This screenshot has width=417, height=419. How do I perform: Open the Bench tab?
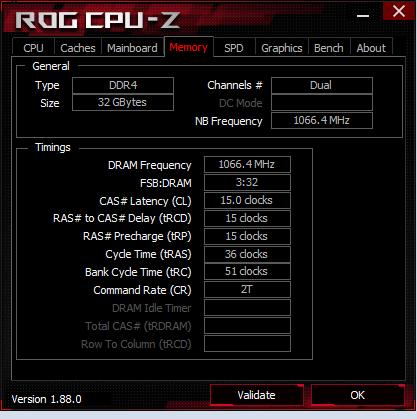click(329, 48)
